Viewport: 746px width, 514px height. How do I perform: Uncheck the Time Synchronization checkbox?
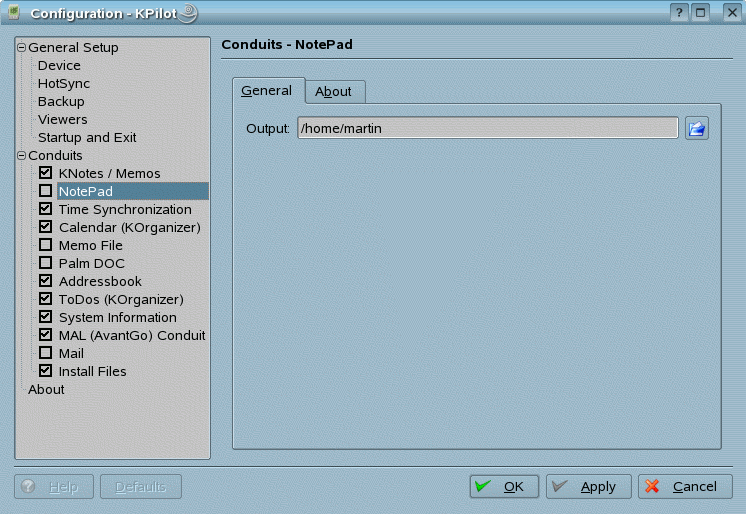(46, 209)
